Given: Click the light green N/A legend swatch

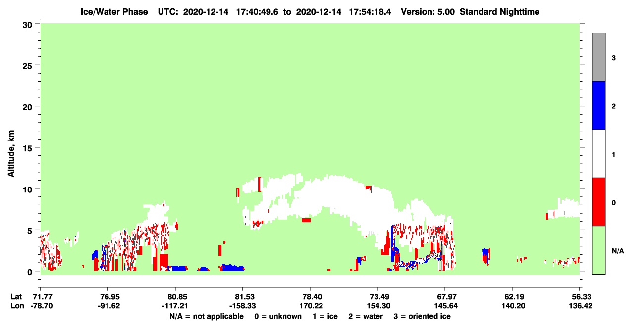Looking at the screenshot, I should (599, 250).
